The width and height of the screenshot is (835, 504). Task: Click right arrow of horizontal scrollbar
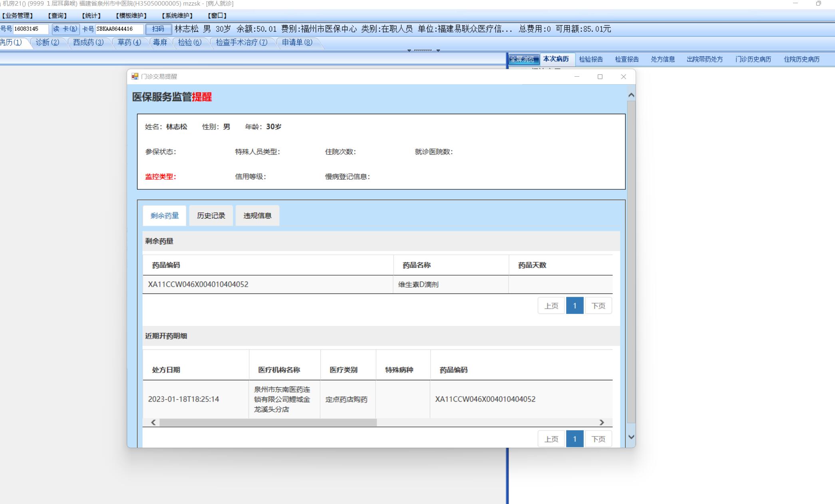coord(602,423)
